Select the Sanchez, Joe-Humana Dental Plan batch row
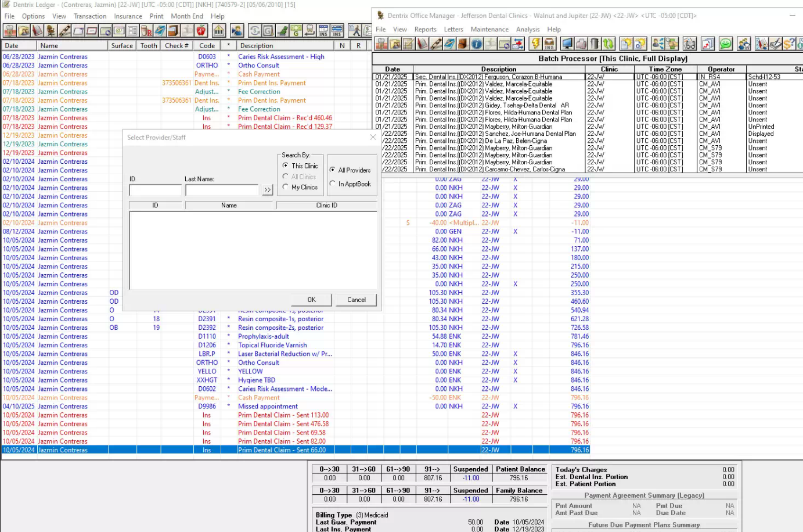The image size is (803, 532). [x=587, y=134]
